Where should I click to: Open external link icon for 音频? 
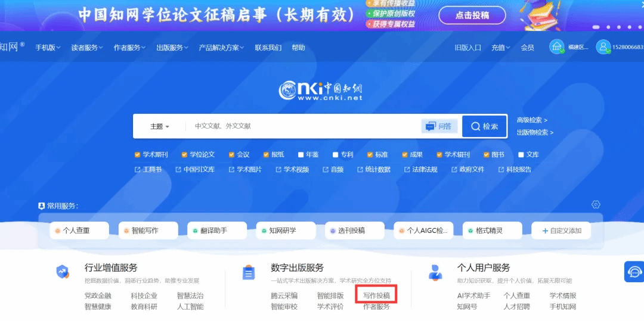point(326,169)
